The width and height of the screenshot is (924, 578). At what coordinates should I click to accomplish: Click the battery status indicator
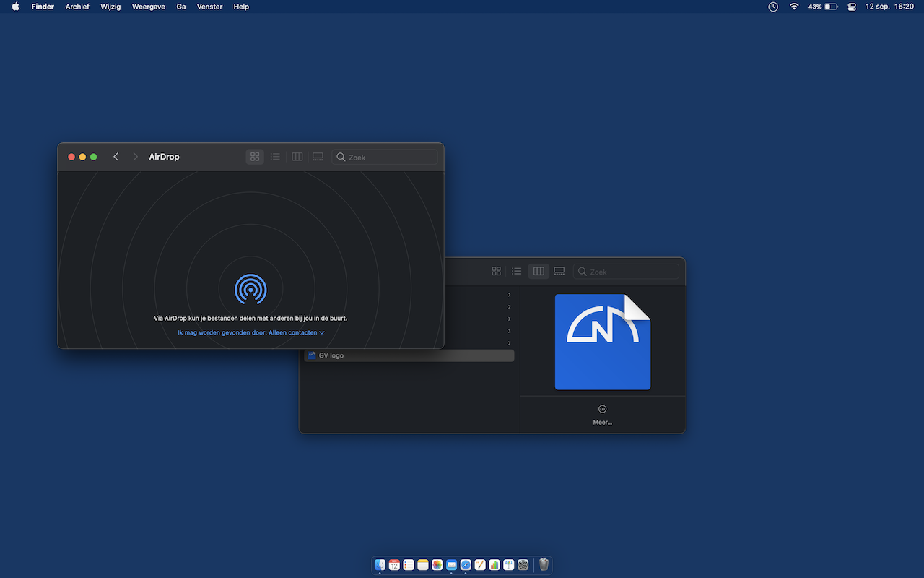pos(823,7)
